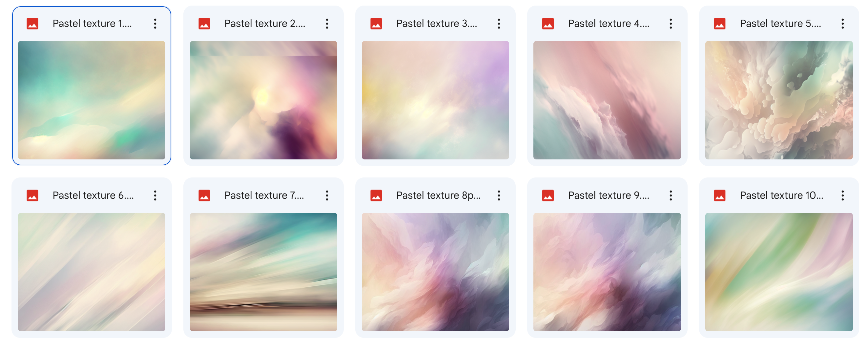Screen dimensions: 868x349
Task: Click the image file icon of Pastel texture 3
Action: click(x=376, y=24)
